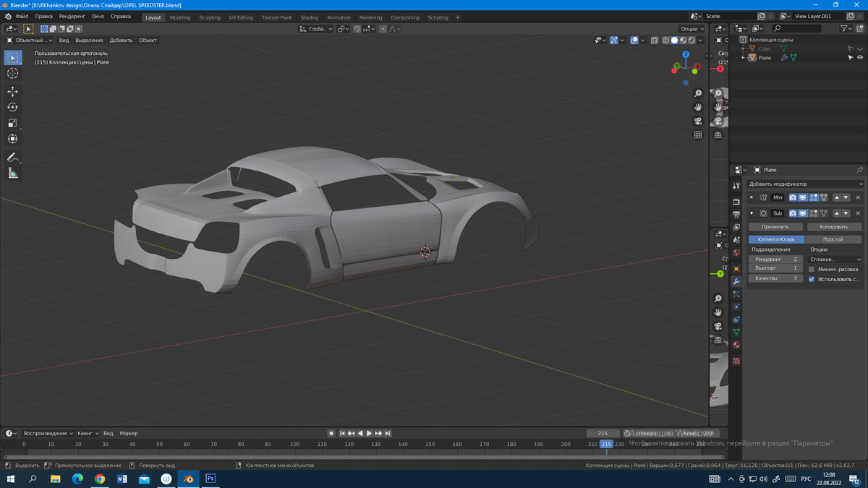Open the Объектный mode dropdown

(30, 40)
